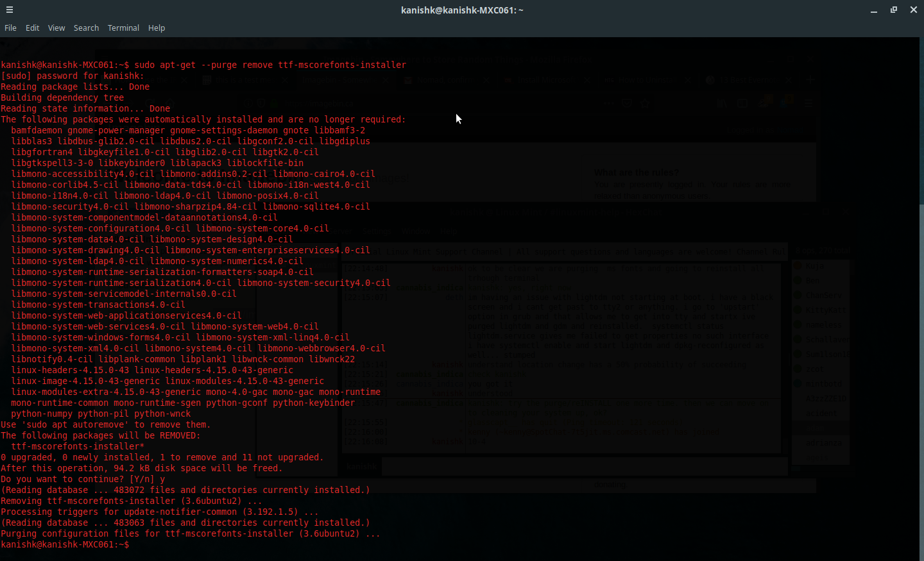Open the Search menu

point(86,28)
